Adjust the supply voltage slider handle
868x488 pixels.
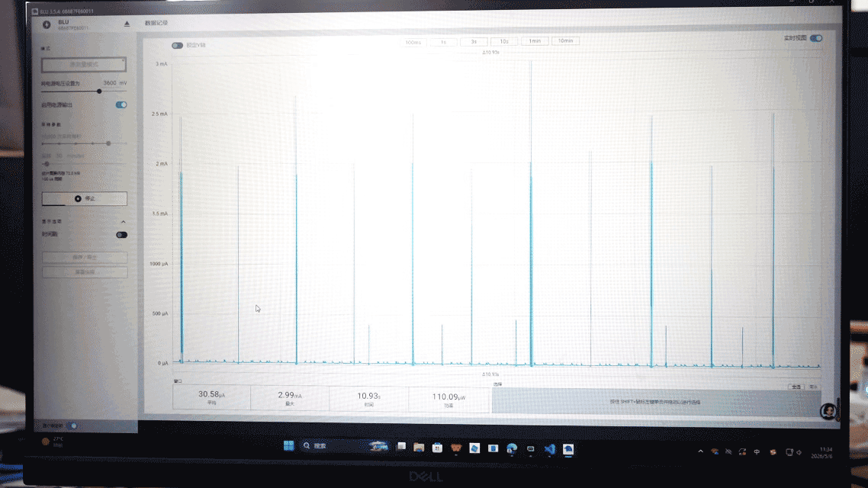coord(99,91)
